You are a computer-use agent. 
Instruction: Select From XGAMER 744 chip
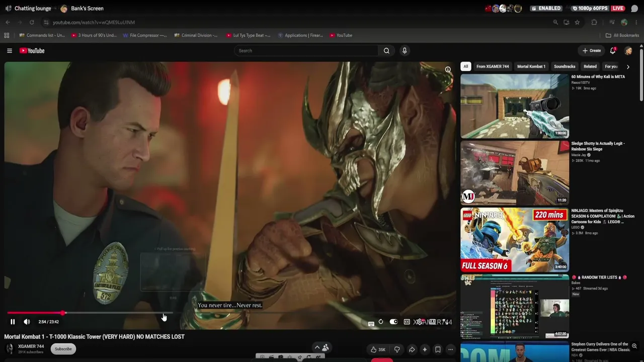coord(493,66)
